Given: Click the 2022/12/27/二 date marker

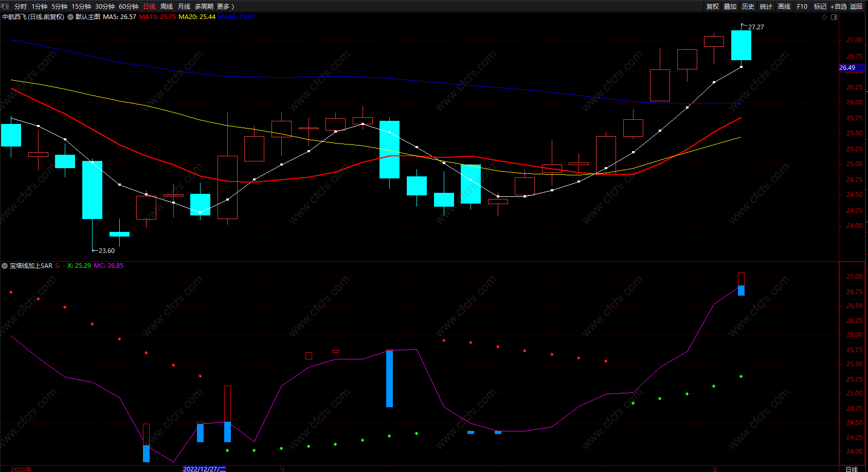Looking at the screenshot, I should point(204,469).
